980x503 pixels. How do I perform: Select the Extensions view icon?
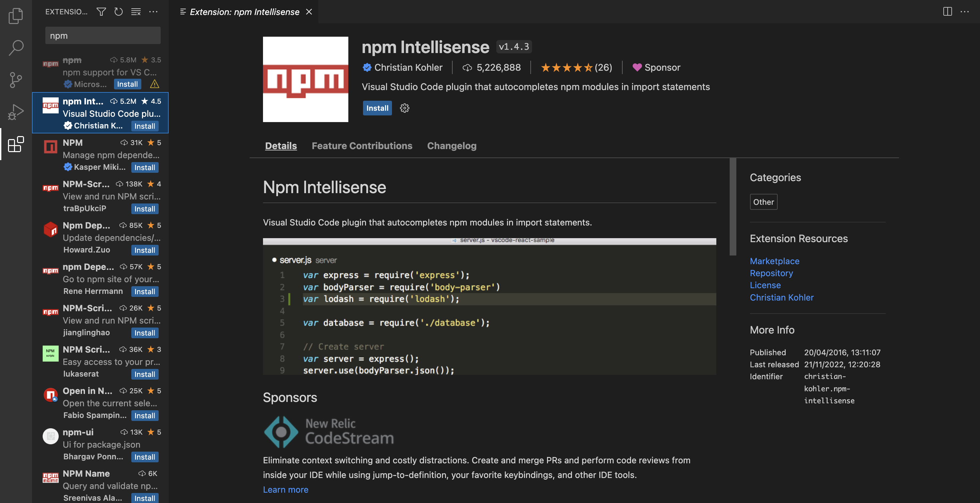click(x=16, y=144)
